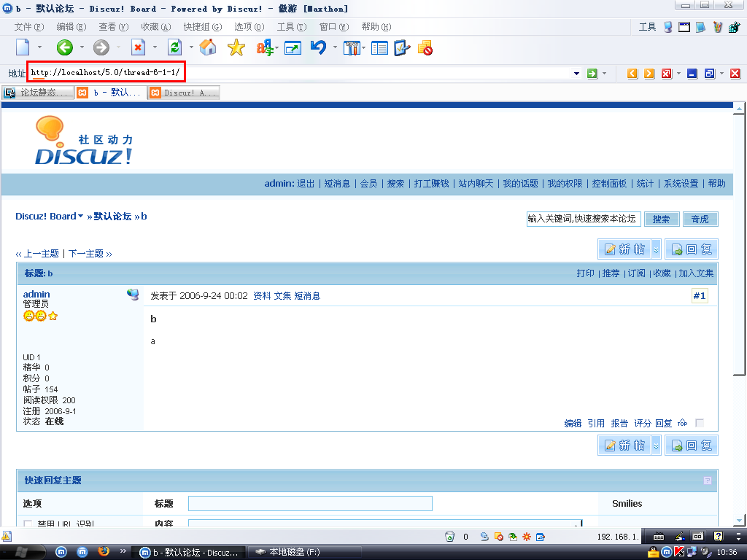Click the grey Forward arrow icon

point(101,47)
